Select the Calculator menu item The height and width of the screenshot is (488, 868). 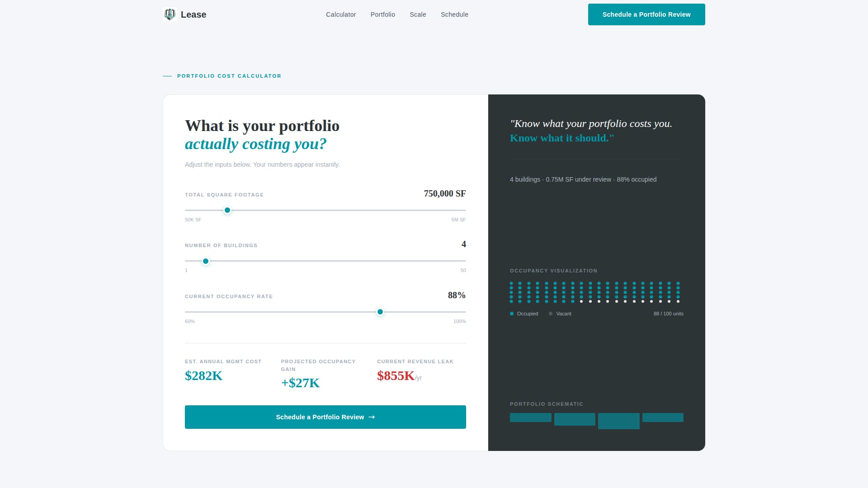click(340, 14)
